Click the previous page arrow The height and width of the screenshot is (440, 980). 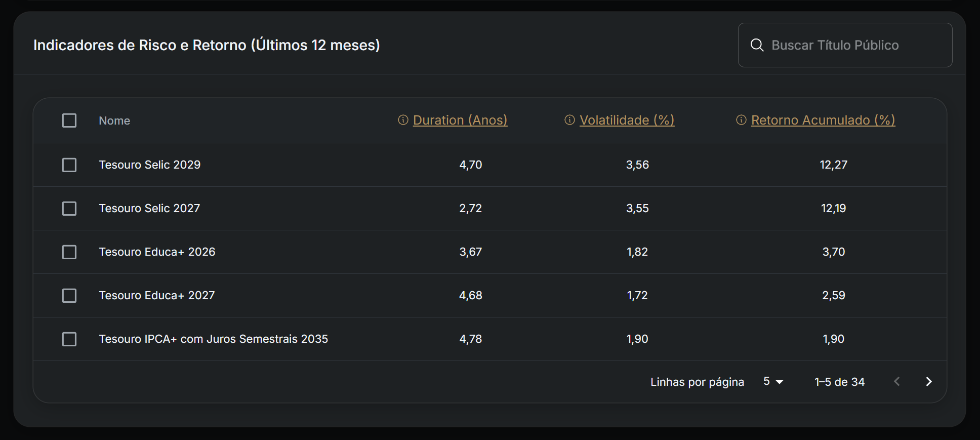click(x=897, y=382)
